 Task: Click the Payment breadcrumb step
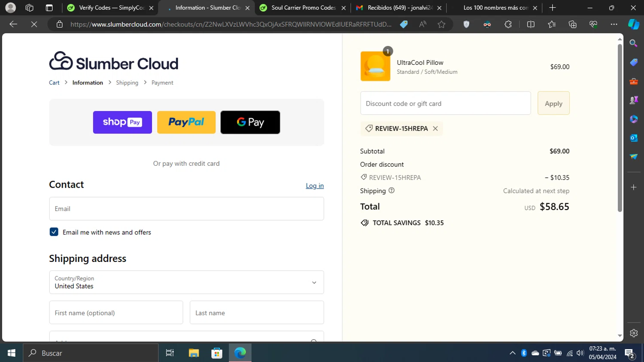click(162, 82)
